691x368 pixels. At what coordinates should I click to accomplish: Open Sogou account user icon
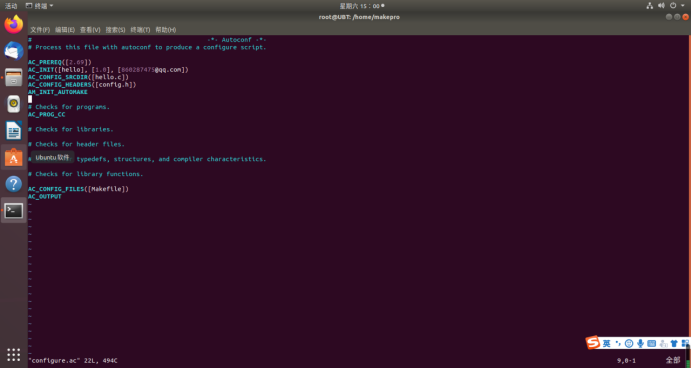tap(663, 344)
